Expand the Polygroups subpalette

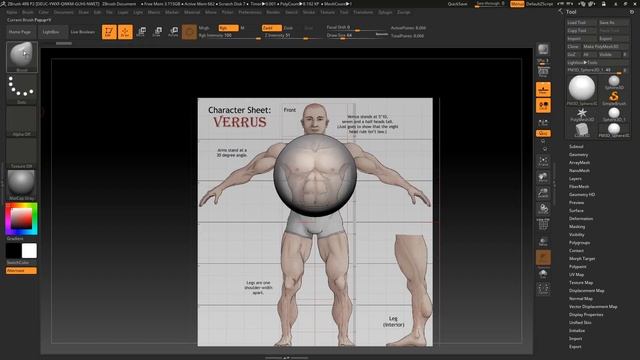579,242
